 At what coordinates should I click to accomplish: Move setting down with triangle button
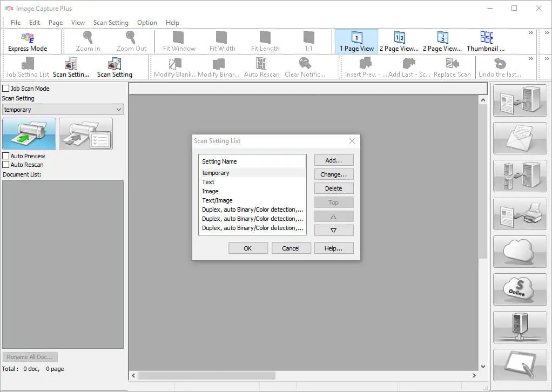334,231
